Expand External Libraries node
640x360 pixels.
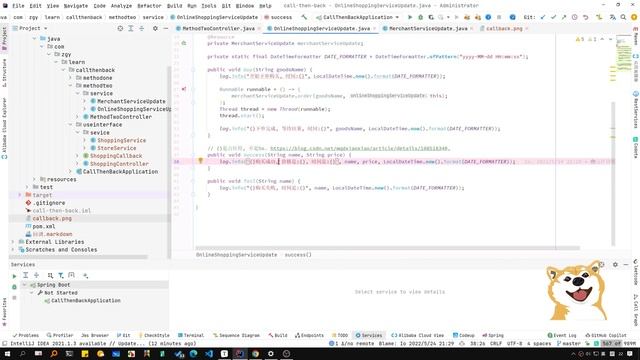[x=13, y=242]
